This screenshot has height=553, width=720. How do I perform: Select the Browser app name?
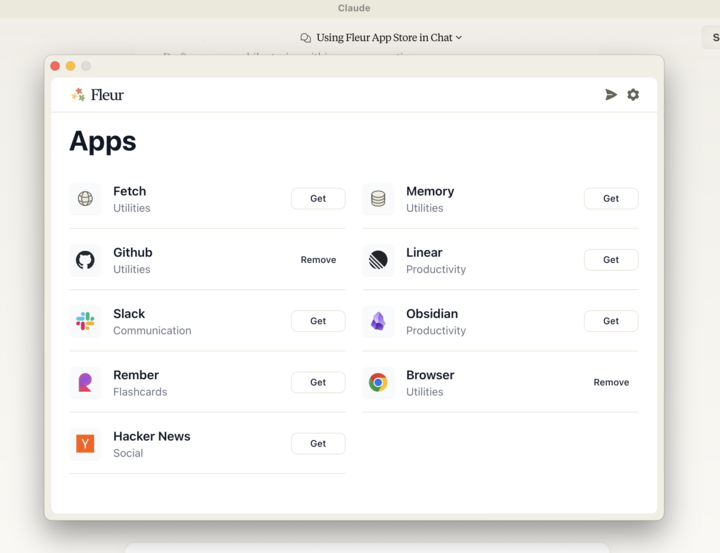[430, 375]
